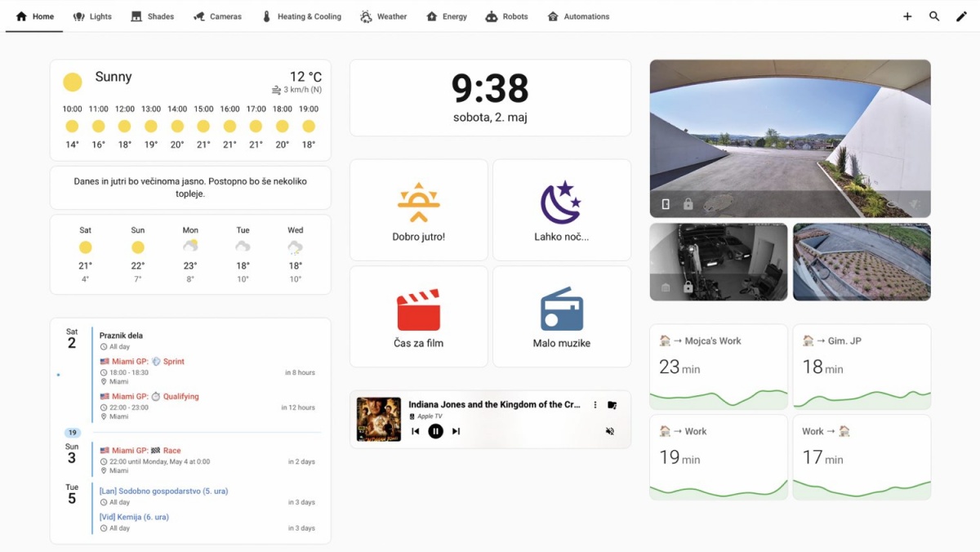Click the Sun daily forecast sun icon
980x552 pixels.
click(x=138, y=247)
